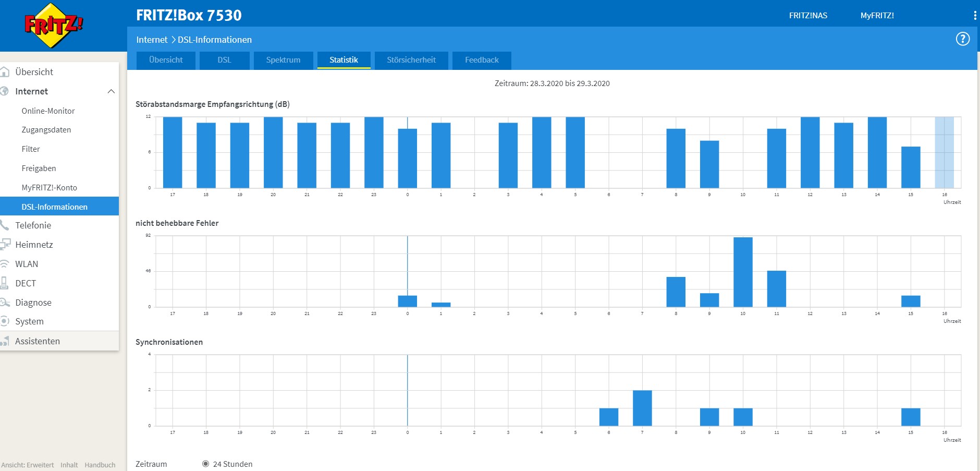
Task: Click the diagnosis icon beside Diagnose
Action: (5, 303)
